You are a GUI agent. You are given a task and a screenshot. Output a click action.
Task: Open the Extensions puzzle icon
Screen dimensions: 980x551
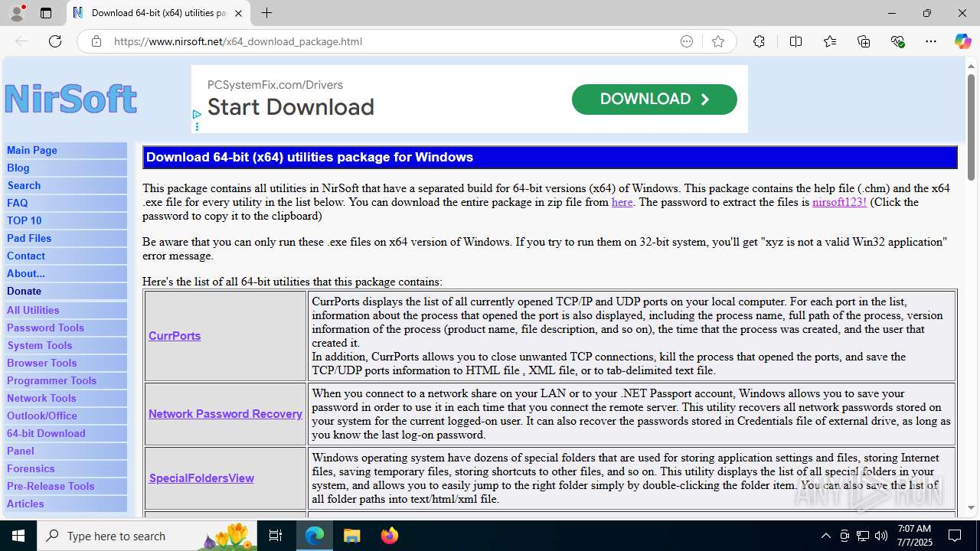(x=759, y=41)
